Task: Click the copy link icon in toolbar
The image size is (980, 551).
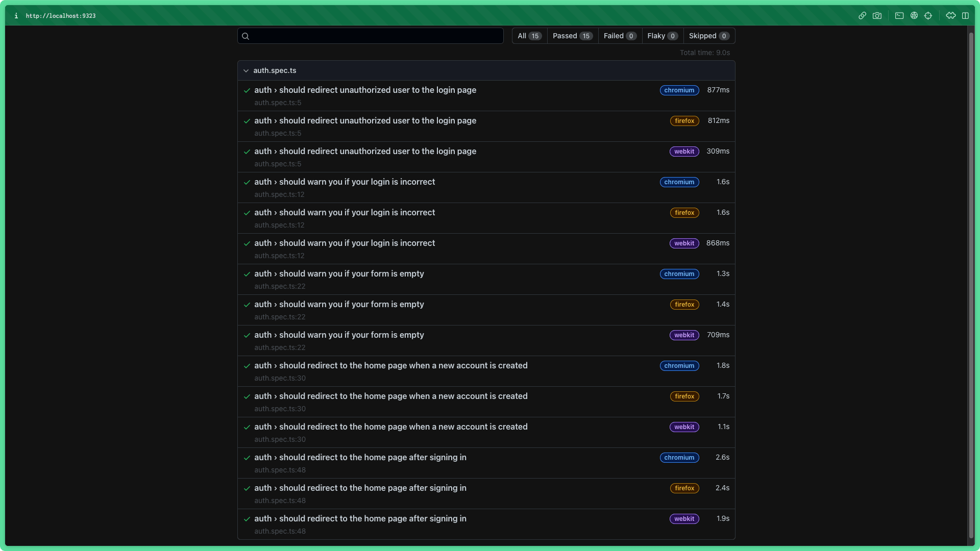Action: coord(862,16)
